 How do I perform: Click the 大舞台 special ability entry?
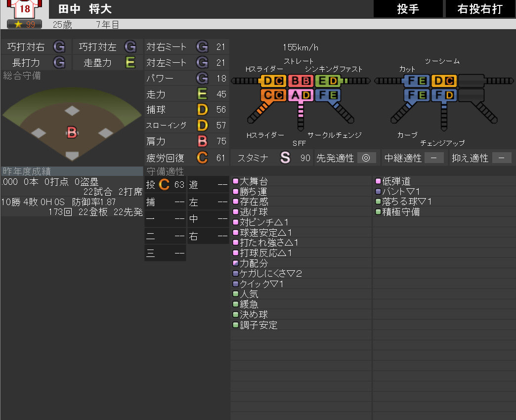click(x=254, y=181)
